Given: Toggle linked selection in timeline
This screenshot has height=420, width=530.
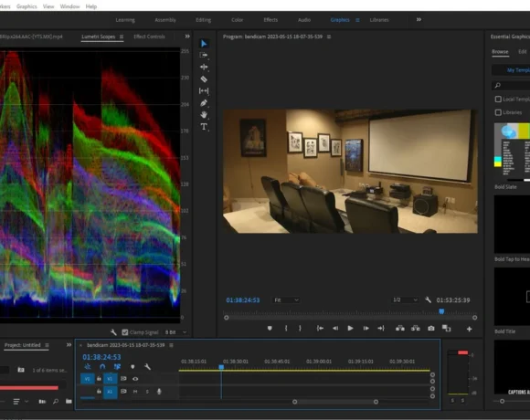Looking at the screenshot, I should click(x=117, y=367).
